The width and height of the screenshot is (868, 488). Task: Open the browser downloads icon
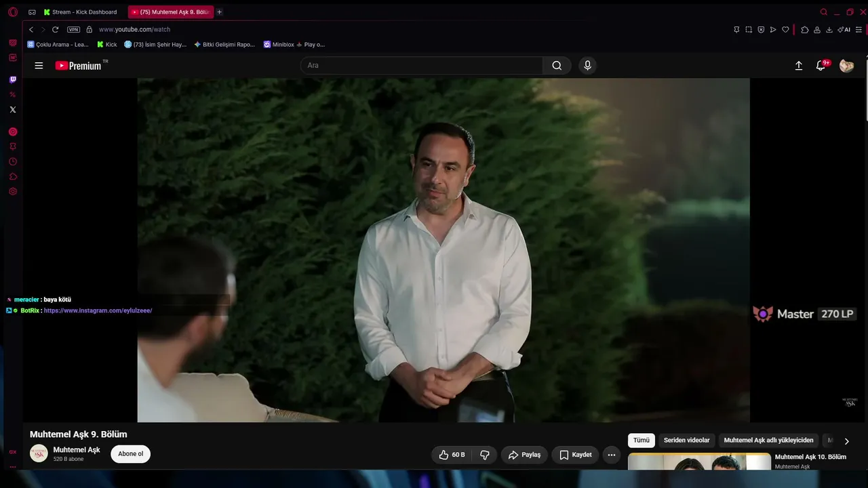(829, 30)
